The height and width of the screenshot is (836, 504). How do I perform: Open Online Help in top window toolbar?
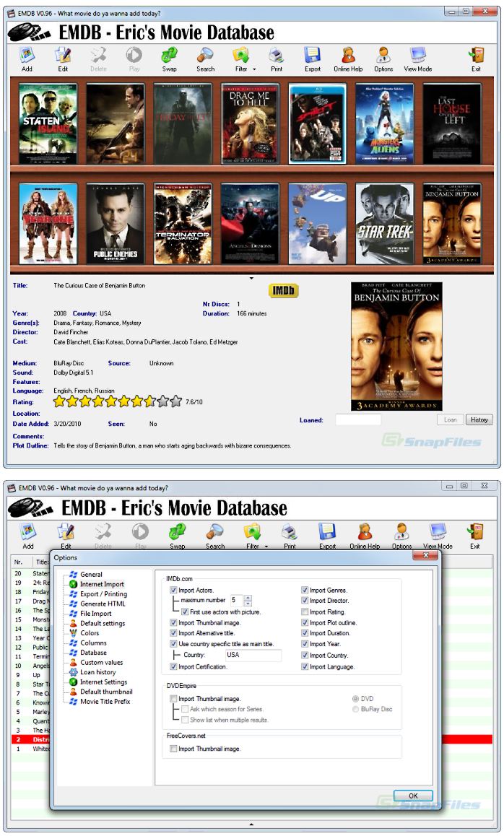click(x=348, y=59)
